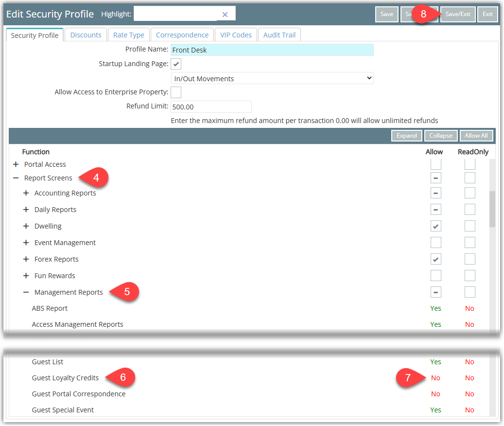Uncheck Allow for Dwelling
Image resolution: width=504 pixels, height=426 pixels.
coord(436,226)
